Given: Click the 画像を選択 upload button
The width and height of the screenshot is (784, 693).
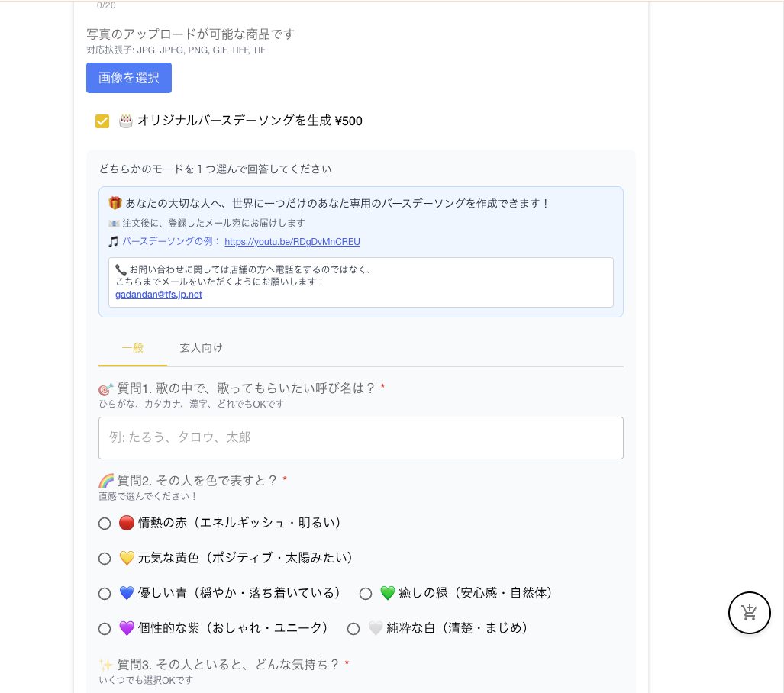Looking at the screenshot, I should (x=129, y=77).
